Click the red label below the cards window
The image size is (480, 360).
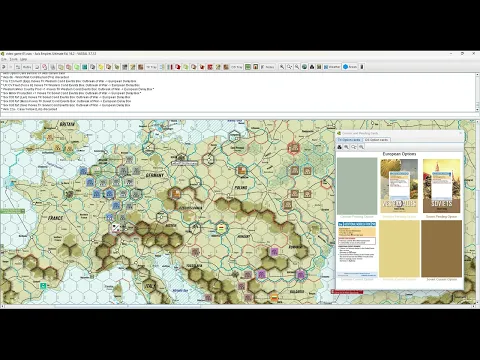[347, 292]
